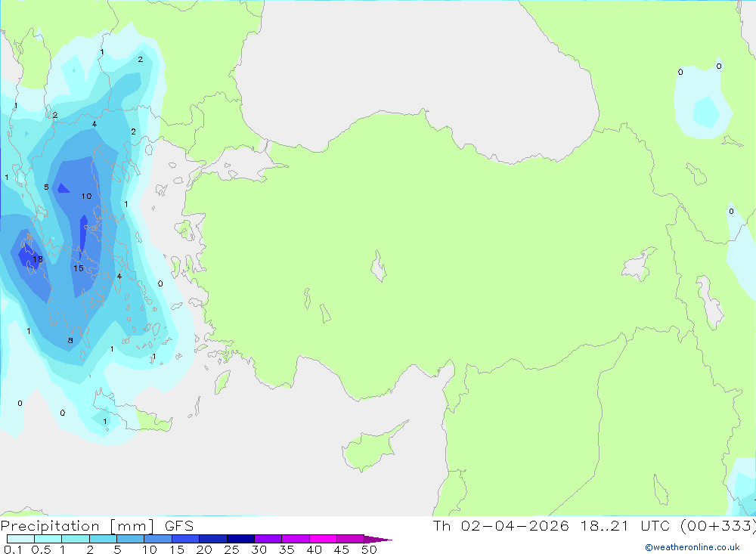Click the 40–45 mm magenta legend segment
Screen dimensions: 756x554
323,539
